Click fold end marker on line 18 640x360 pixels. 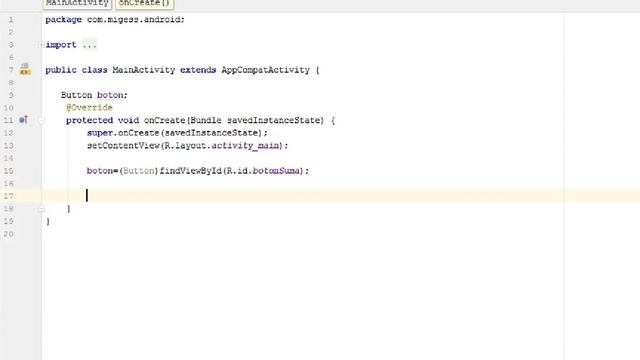click(41, 209)
